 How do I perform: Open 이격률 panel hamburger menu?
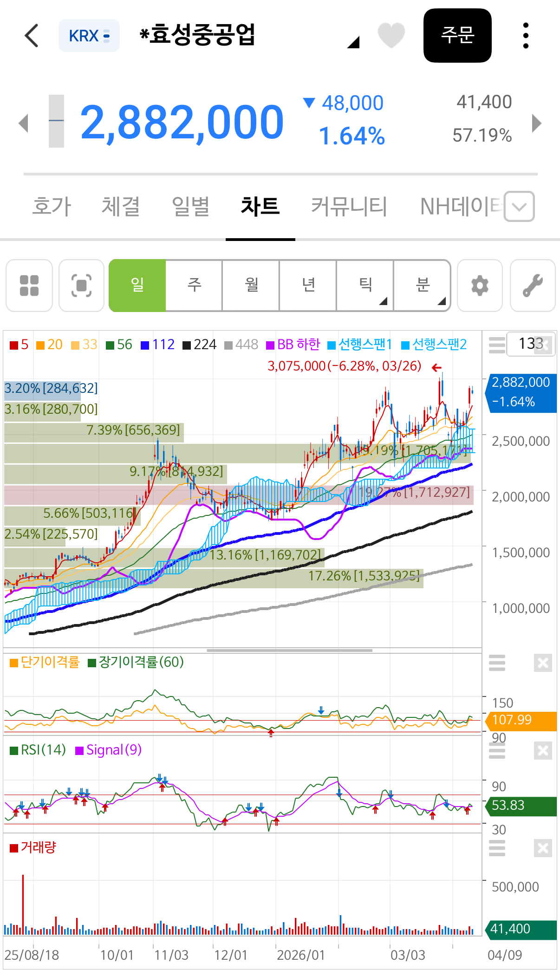497,663
